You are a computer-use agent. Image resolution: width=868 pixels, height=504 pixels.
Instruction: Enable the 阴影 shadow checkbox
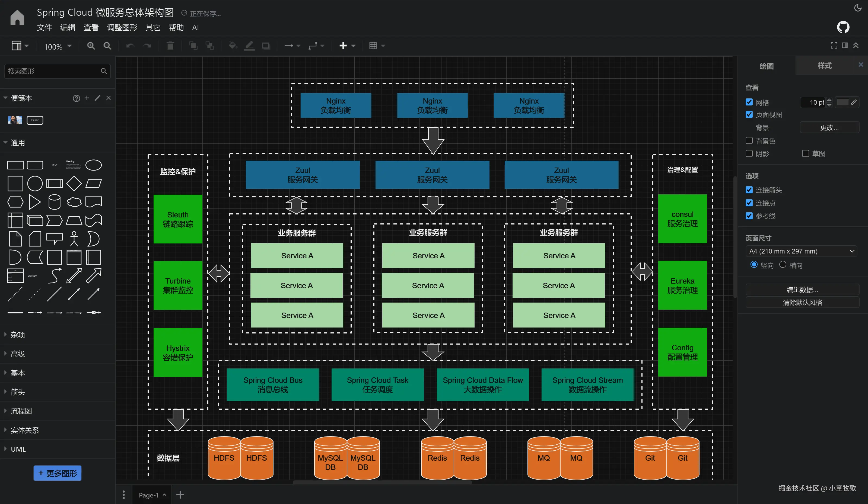[x=749, y=153]
